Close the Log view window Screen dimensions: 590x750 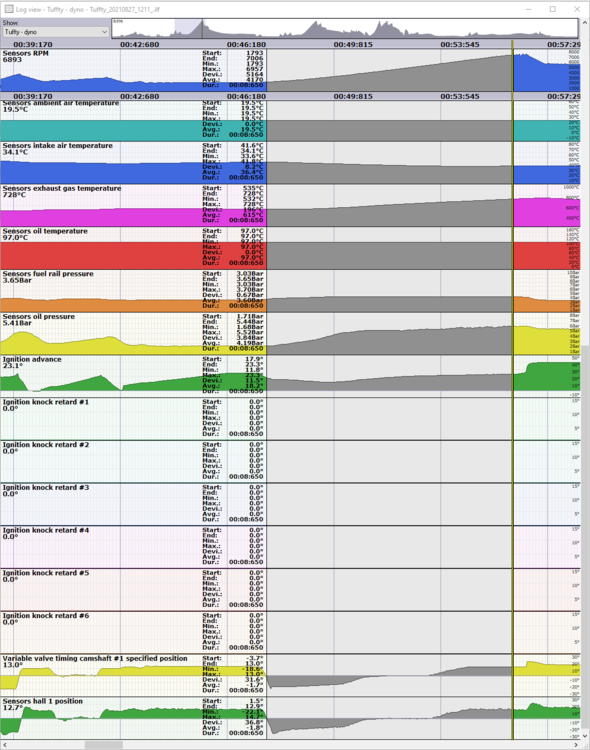577,9
